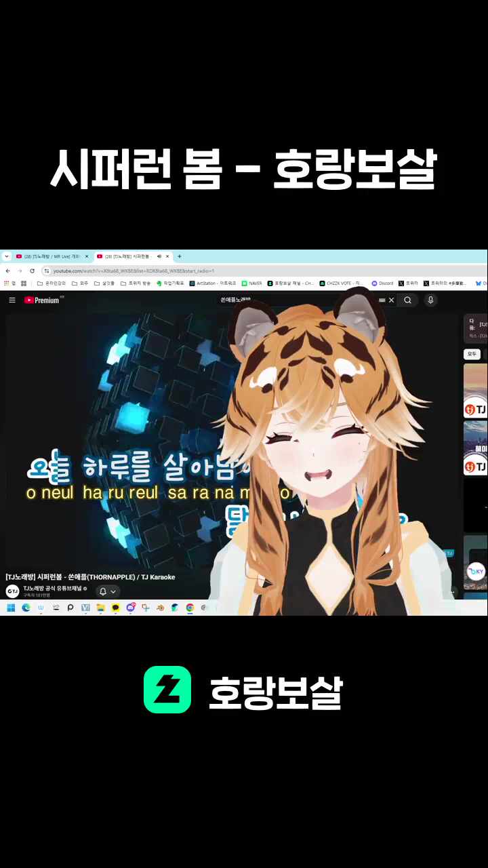Open the first TJ recommended video thumbnail
The height and width of the screenshot is (868, 488).
click(x=475, y=391)
